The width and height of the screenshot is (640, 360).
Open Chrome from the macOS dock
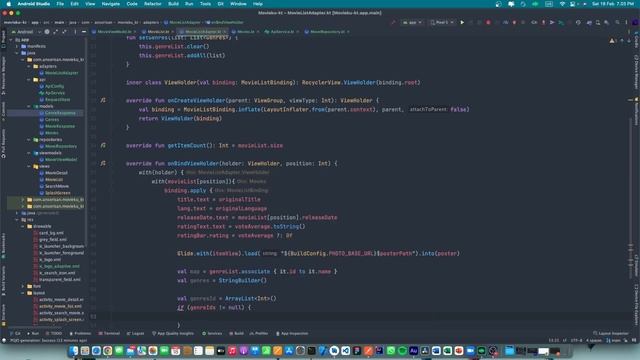pos(107,351)
